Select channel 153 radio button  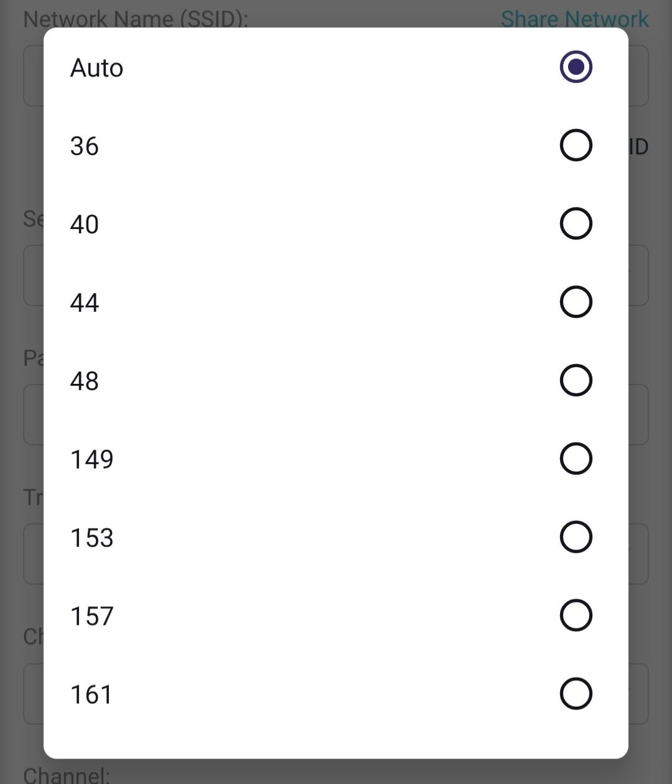576,537
